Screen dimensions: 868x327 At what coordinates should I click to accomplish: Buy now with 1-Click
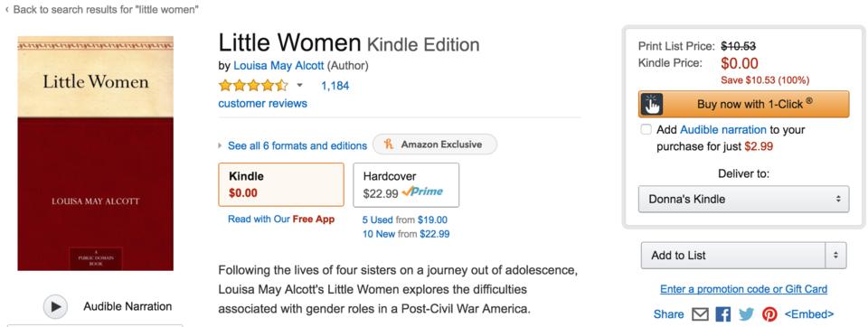pyautogui.click(x=743, y=104)
